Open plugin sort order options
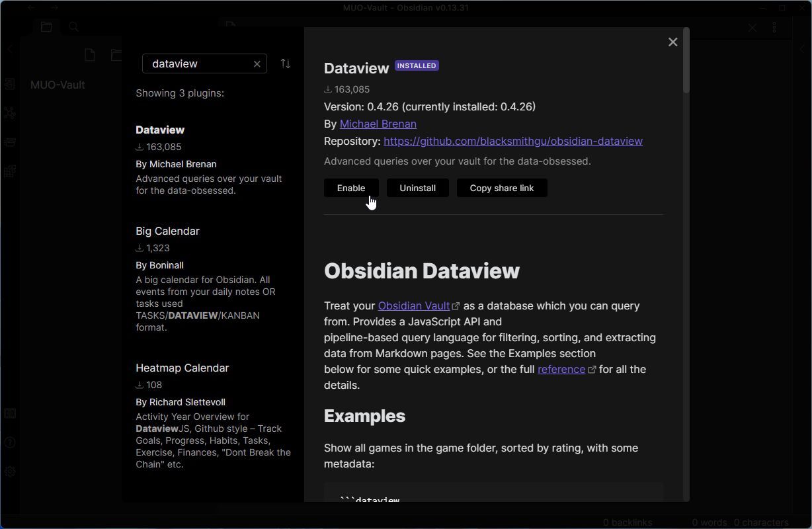Image resolution: width=812 pixels, height=529 pixels. tap(286, 63)
